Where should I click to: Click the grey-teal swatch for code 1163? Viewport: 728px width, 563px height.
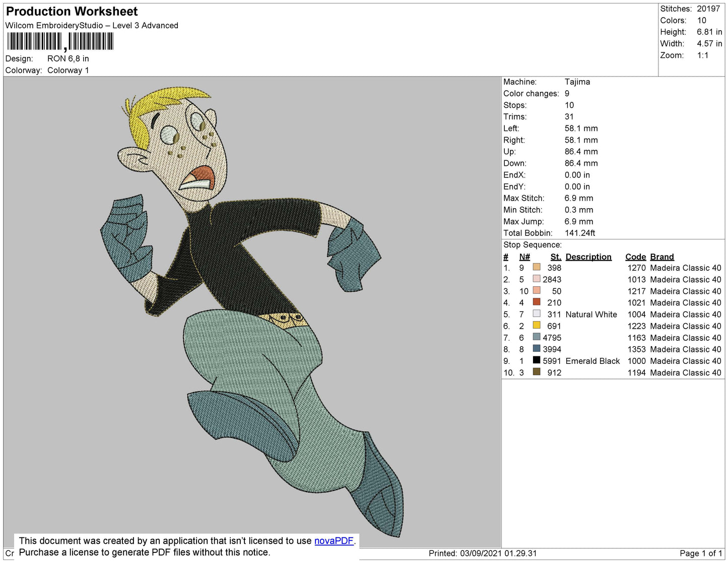pos(537,337)
